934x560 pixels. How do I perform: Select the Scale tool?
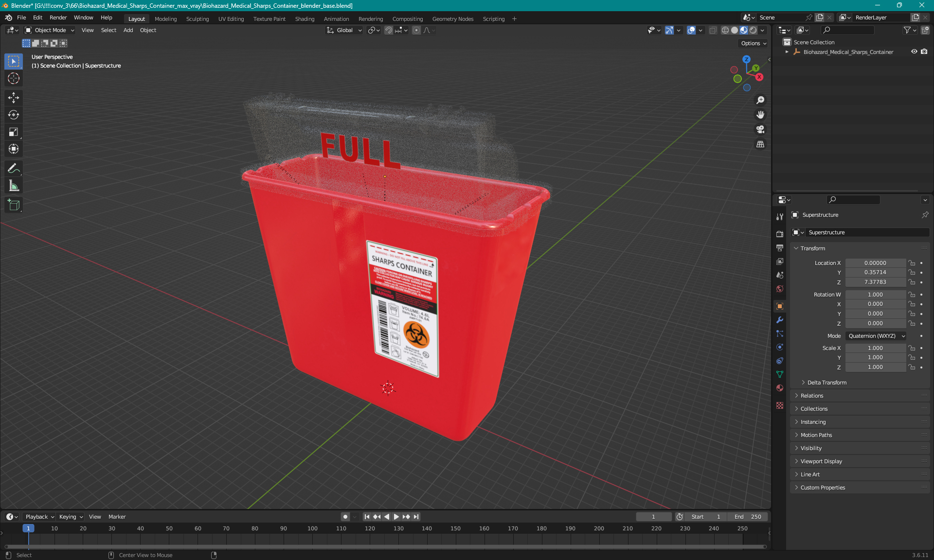14,132
